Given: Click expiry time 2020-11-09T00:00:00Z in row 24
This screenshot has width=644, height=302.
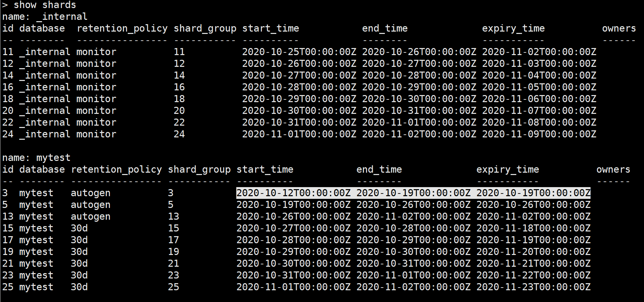Looking at the screenshot, I should [539, 134].
